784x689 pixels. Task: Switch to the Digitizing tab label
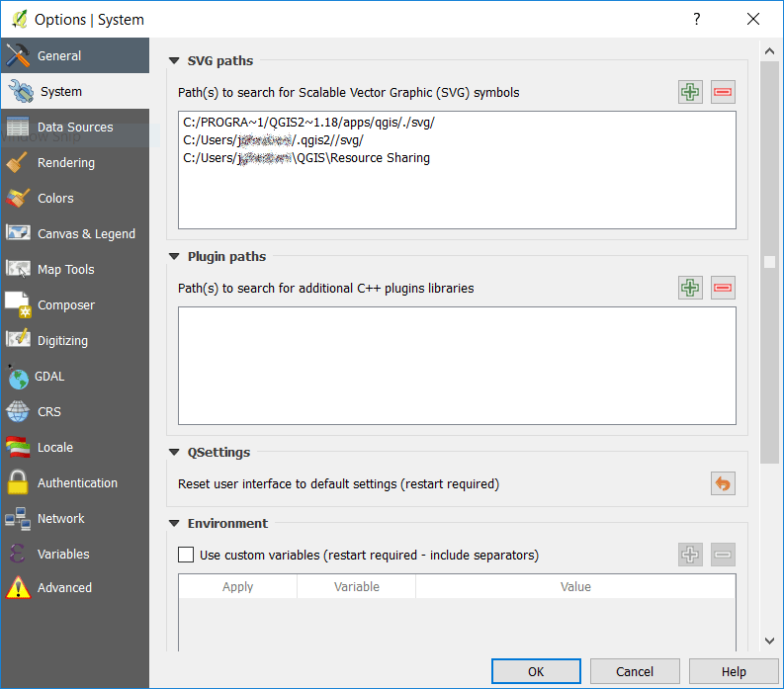click(x=62, y=340)
